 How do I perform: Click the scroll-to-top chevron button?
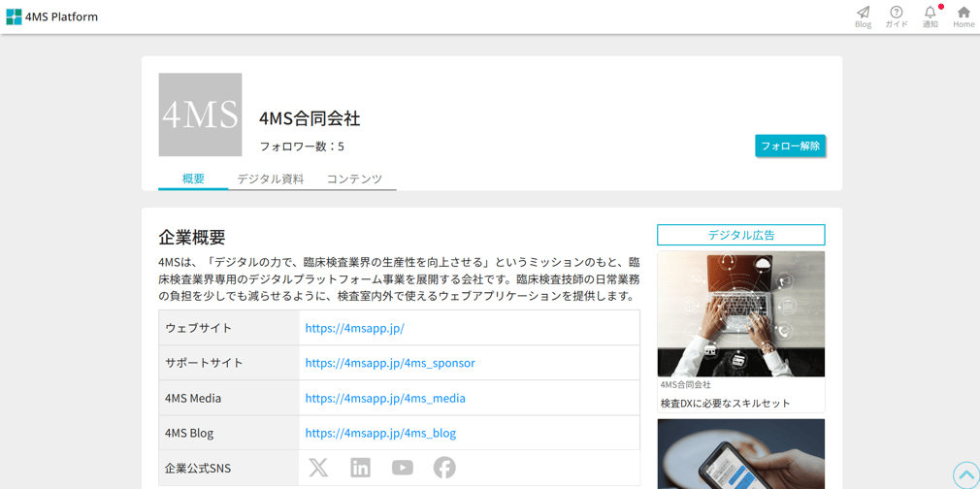965,474
